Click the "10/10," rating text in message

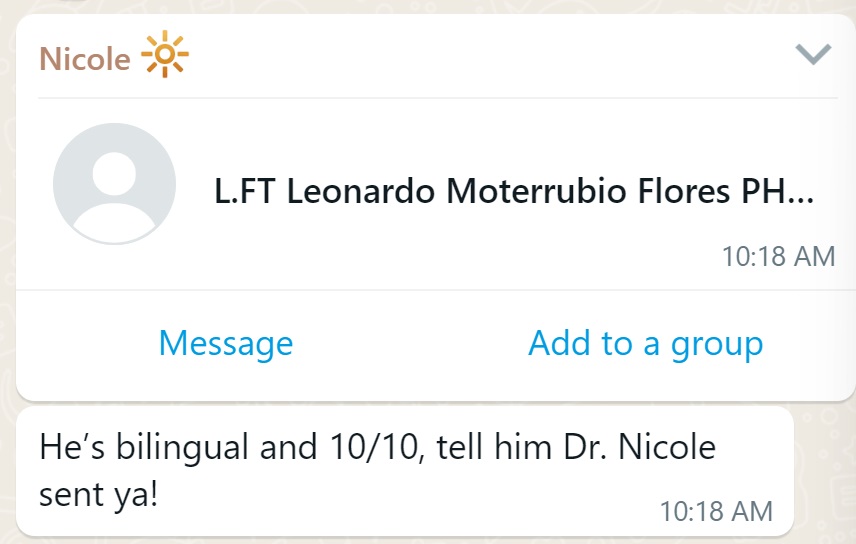[377, 447]
